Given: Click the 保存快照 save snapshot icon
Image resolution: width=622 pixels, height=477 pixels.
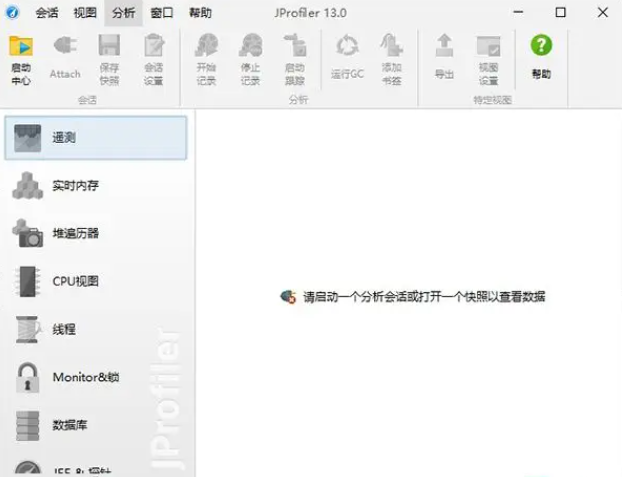Looking at the screenshot, I should click(109, 45).
